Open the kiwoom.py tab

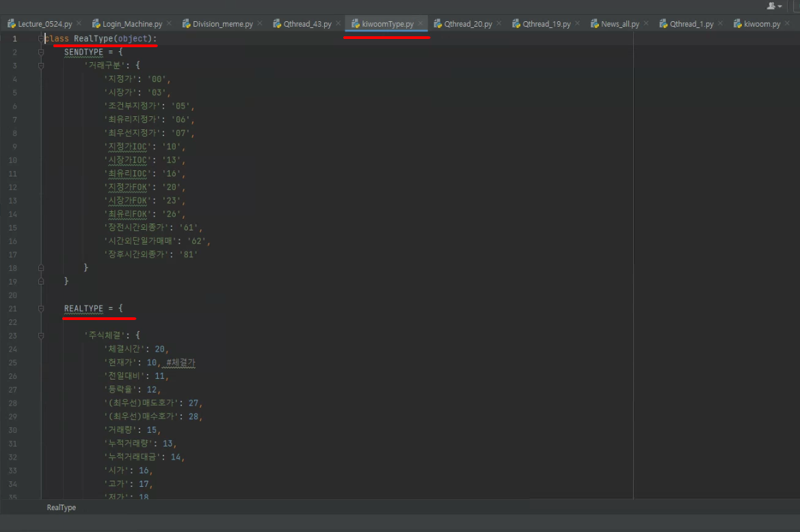tap(762, 24)
